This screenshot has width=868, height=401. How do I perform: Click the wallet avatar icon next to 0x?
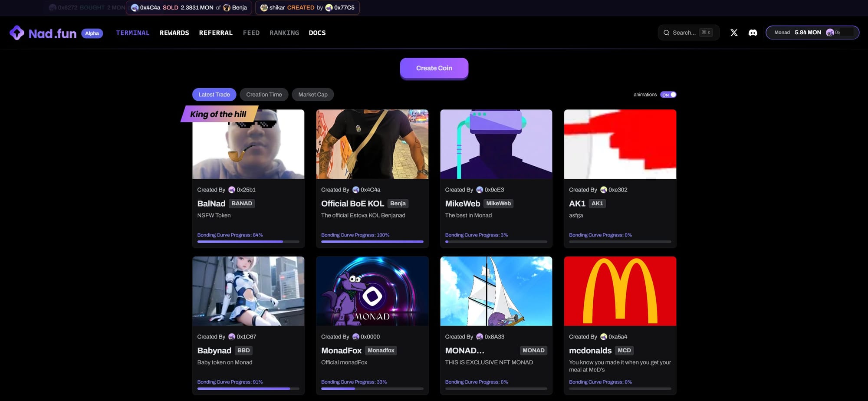[x=830, y=33]
